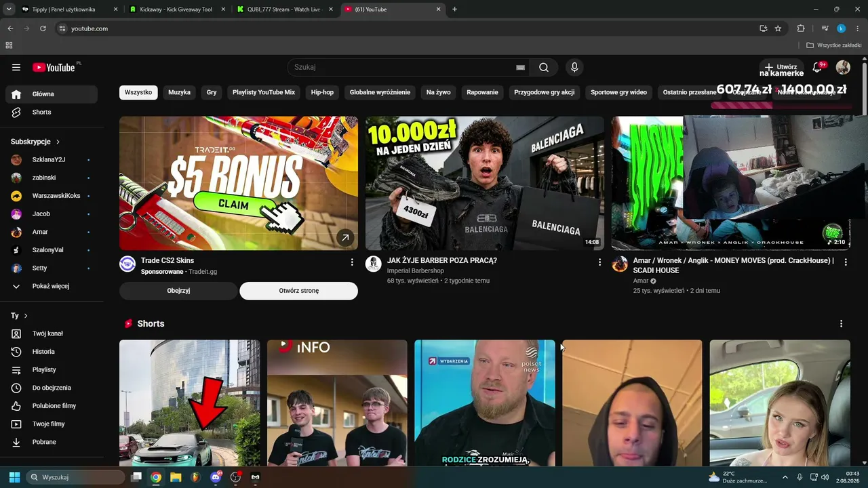Open the YouTube account avatar menu
868x488 pixels.
(x=843, y=67)
